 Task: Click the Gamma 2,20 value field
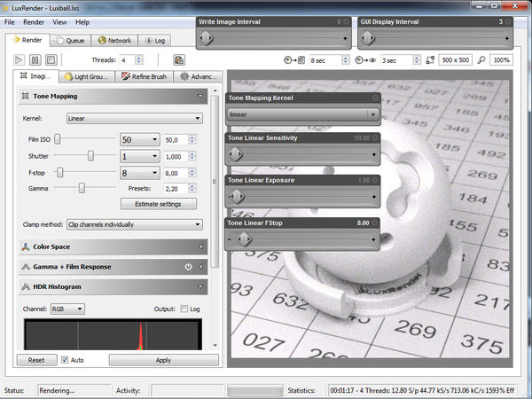click(176, 189)
